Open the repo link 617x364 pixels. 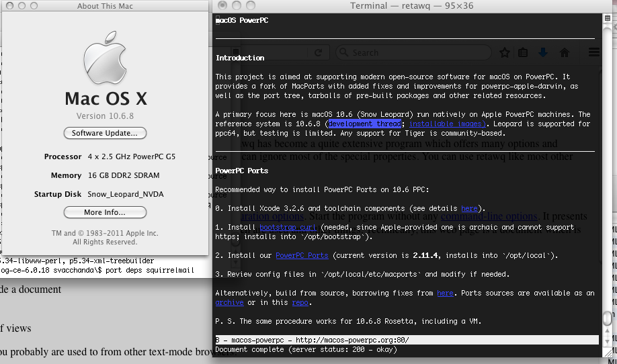(300, 303)
